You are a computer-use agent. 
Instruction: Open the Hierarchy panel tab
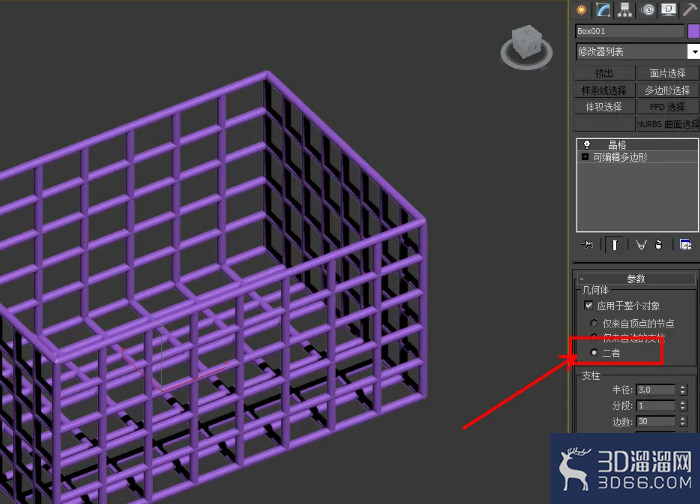click(625, 9)
